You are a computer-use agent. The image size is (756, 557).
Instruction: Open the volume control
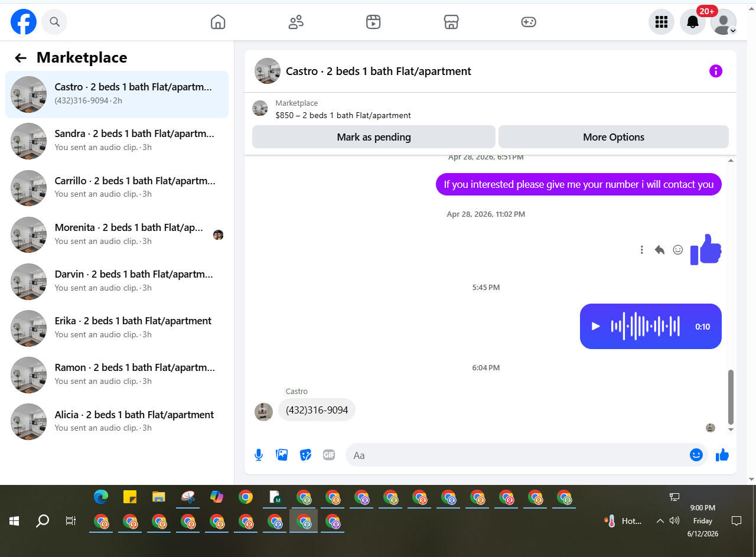pos(674,521)
